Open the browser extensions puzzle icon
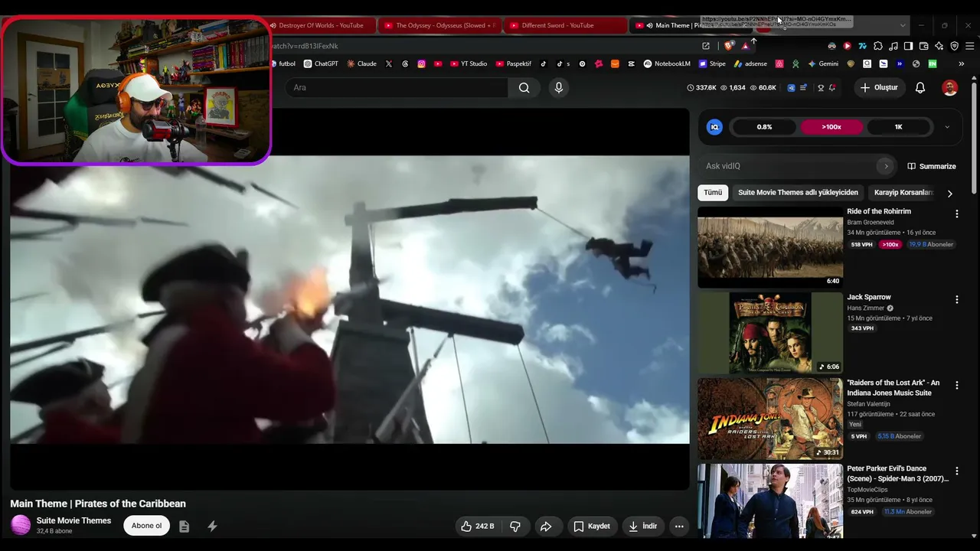980x551 pixels. 877,46
